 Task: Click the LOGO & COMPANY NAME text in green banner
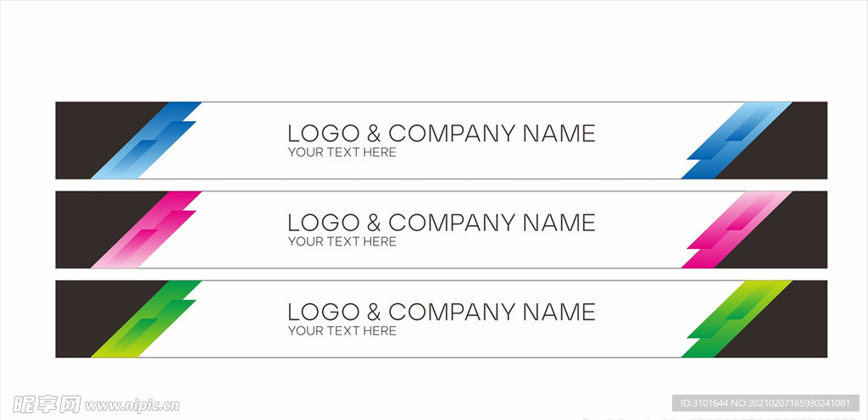click(441, 312)
